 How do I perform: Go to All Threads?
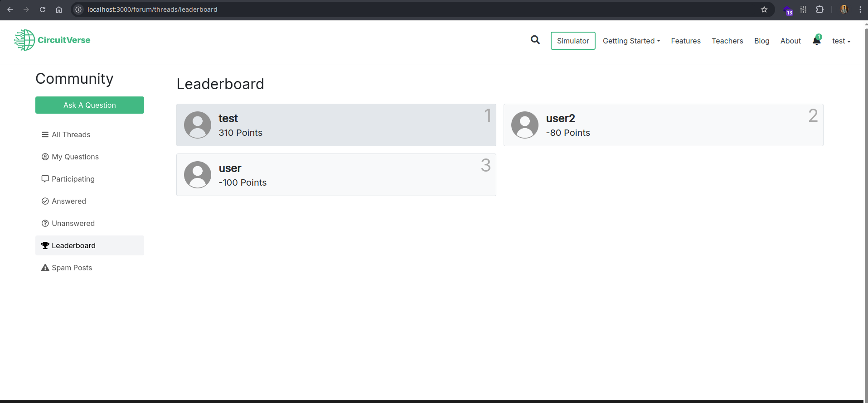[71, 134]
